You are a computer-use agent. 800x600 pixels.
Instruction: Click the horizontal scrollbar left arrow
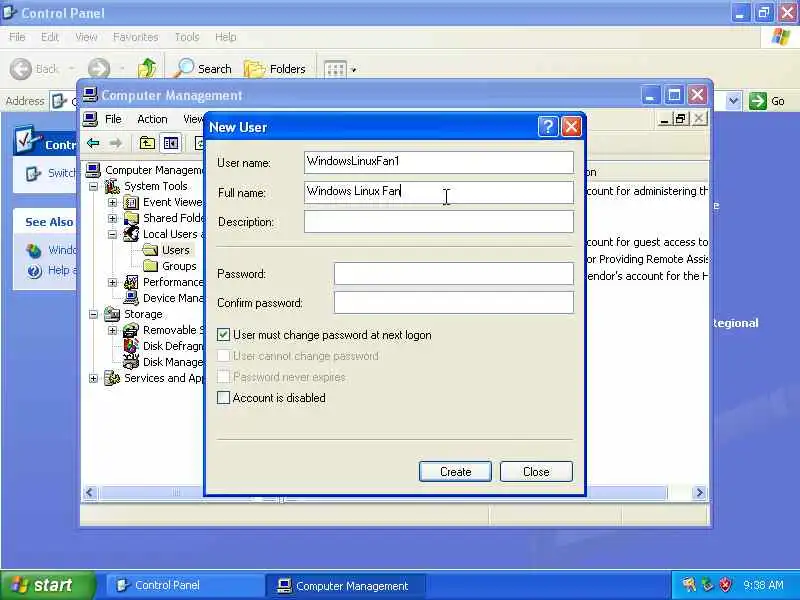(90, 492)
